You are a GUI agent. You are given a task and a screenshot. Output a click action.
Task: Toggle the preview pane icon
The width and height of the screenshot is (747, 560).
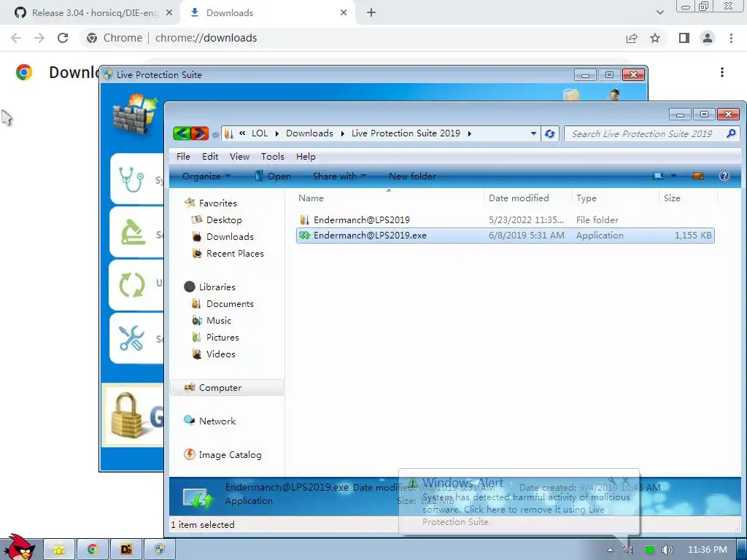pos(698,176)
